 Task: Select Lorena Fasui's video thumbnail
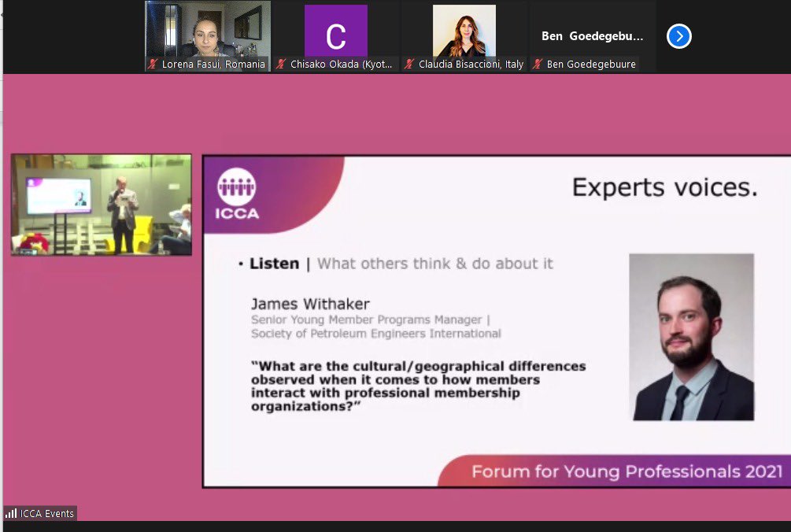[x=207, y=35]
